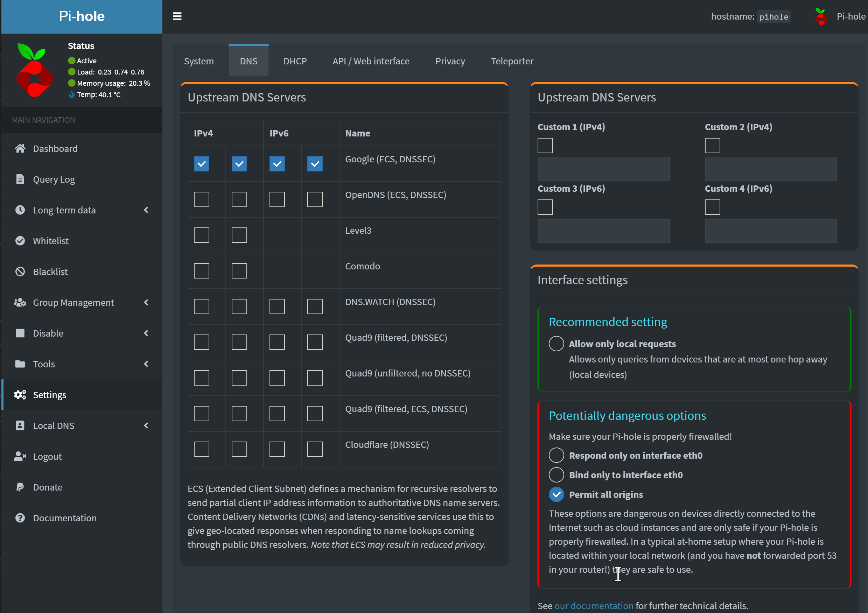
Task: Expand the Local DNS submenu chevron
Action: 146,425
